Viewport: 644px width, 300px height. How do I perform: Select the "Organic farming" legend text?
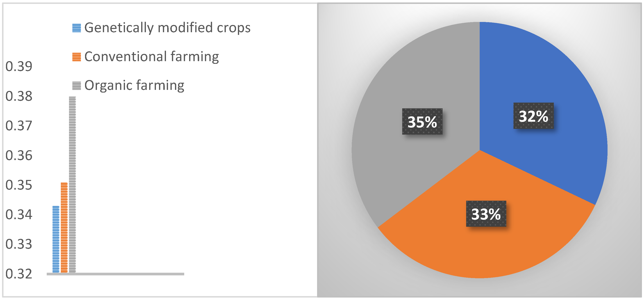(x=134, y=85)
